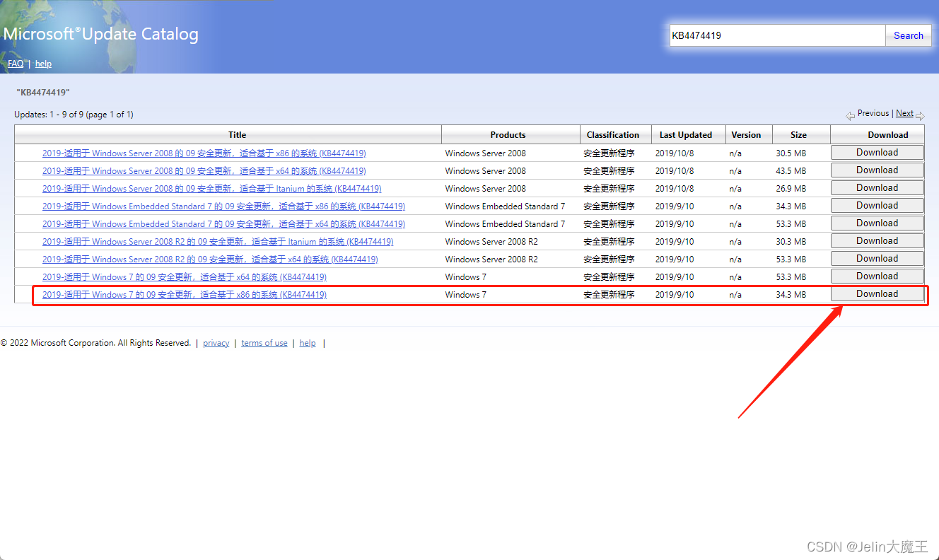Click 34.3 MB size in Windows 7 row
Screen dimensions: 939x560
pyautogui.click(x=791, y=295)
